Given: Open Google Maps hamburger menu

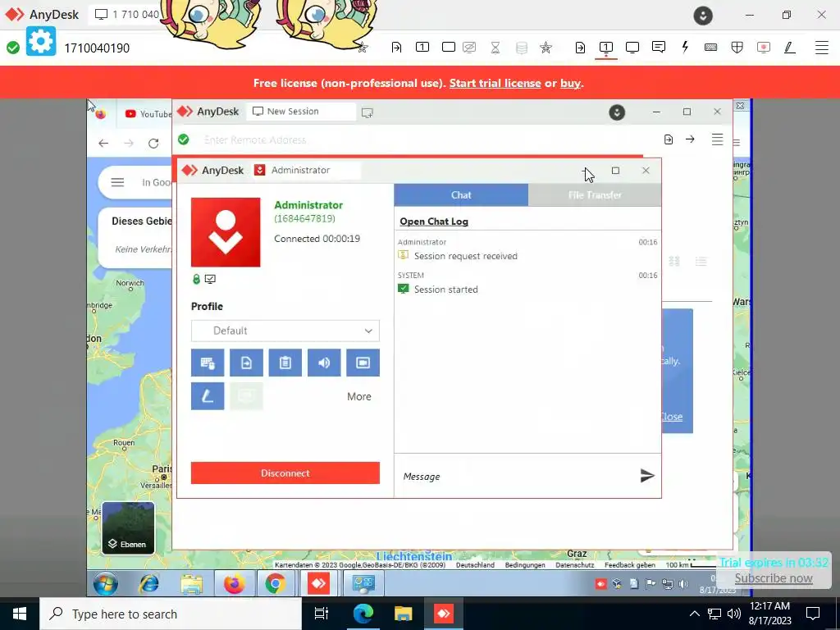Looking at the screenshot, I should [x=117, y=182].
